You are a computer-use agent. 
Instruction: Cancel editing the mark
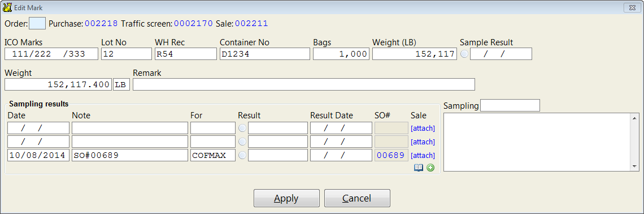click(x=357, y=198)
